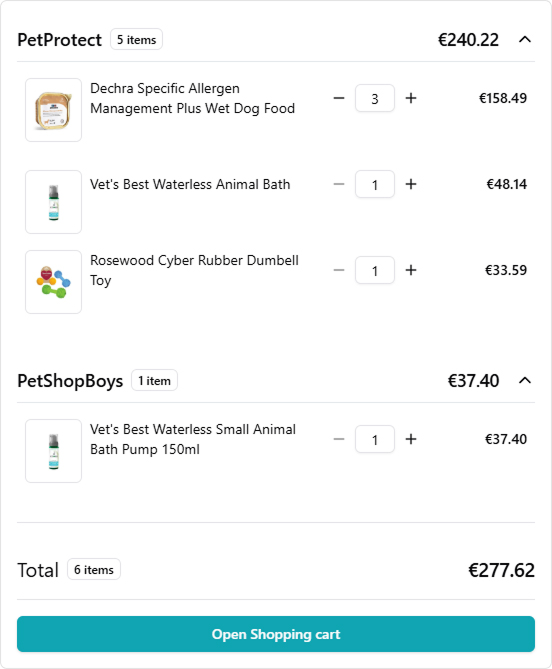Click plus for Vet's Best Waterless Animal Bath
Viewport: 552px width, 669px height.
411,184
